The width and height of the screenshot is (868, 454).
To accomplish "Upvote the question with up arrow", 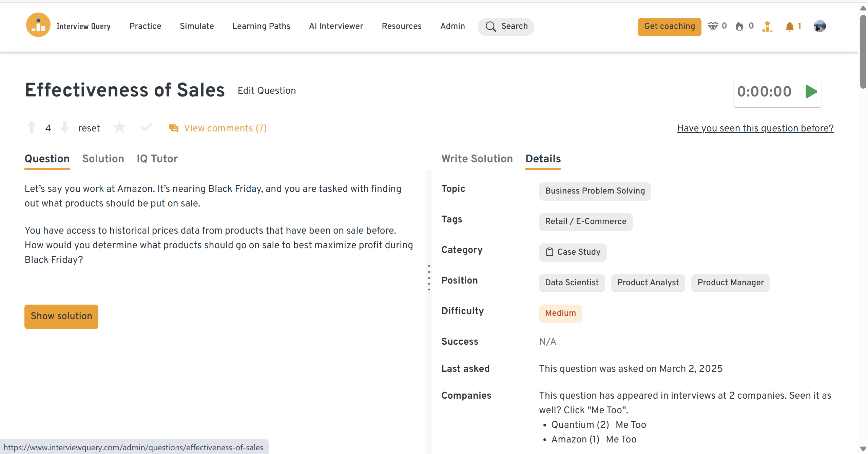I will pyautogui.click(x=32, y=127).
